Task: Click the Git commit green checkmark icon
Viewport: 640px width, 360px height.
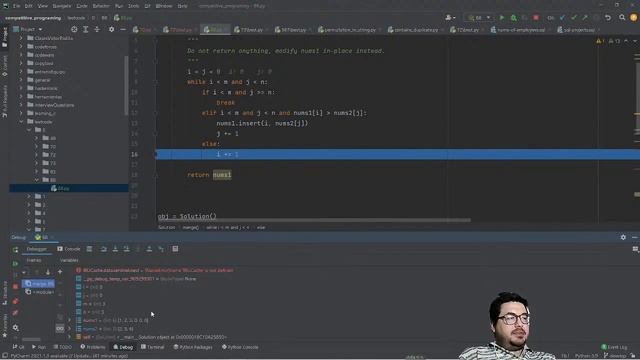Action: (574, 18)
